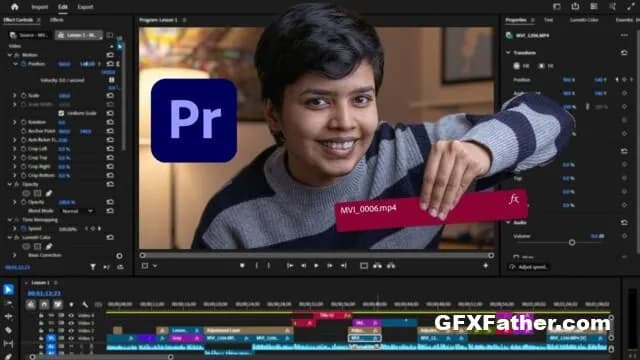
Task: Collapse the Time Remapping group
Action: coord(10,220)
